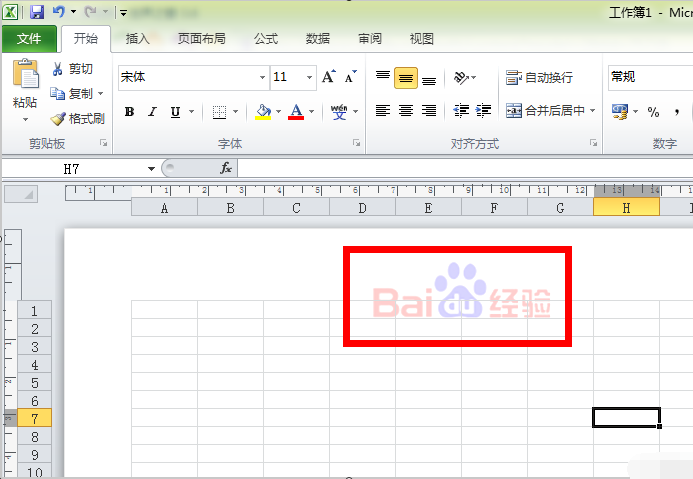693x479 pixels.
Task: Click the decrease indent icon
Action: click(x=461, y=110)
